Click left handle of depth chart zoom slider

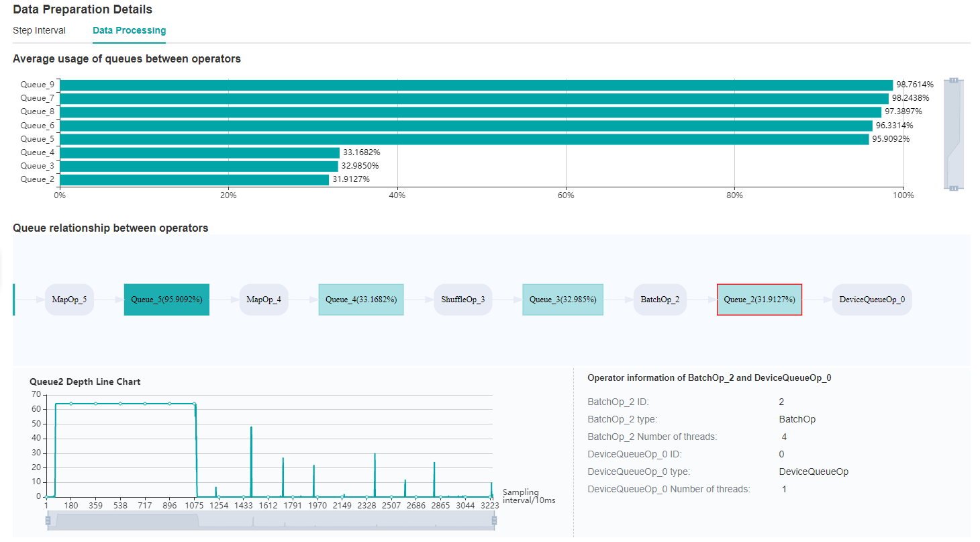coord(48,521)
